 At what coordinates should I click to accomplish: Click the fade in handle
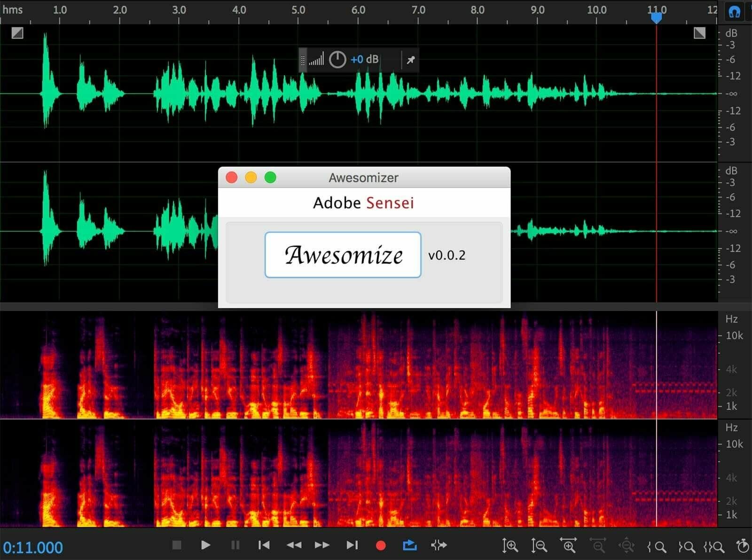(x=17, y=33)
